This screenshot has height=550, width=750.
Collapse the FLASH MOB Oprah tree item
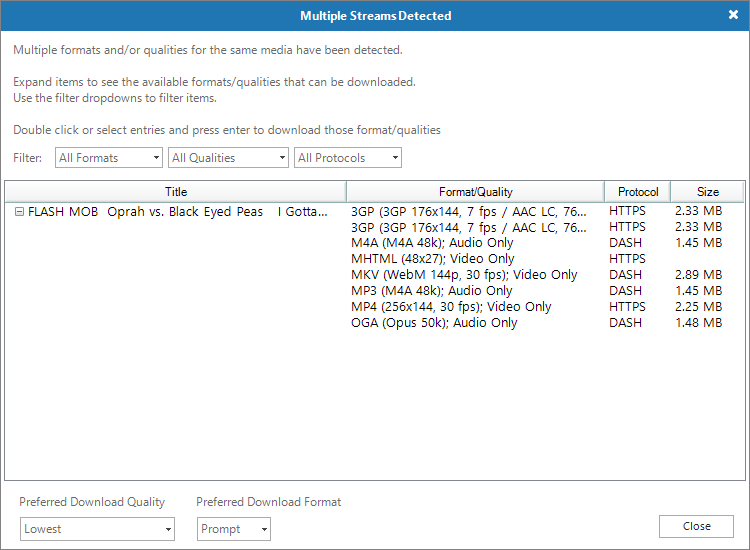click(19, 211)
